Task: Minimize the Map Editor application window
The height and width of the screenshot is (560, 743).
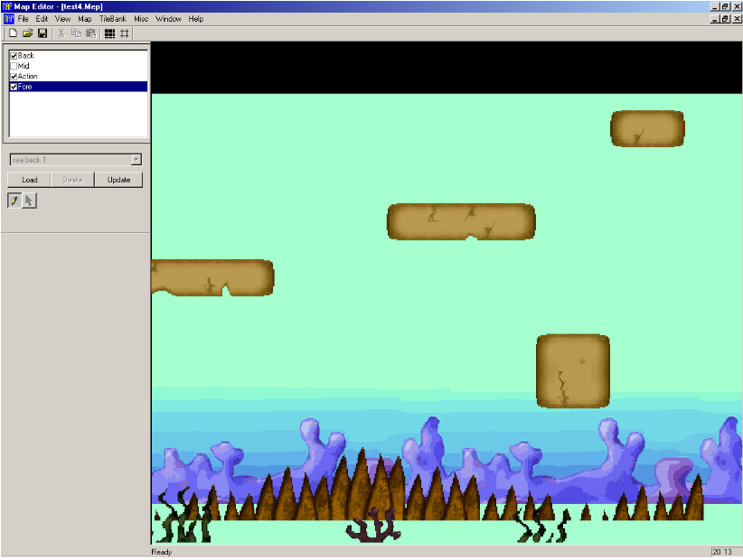Action: [x=715, y=6]
